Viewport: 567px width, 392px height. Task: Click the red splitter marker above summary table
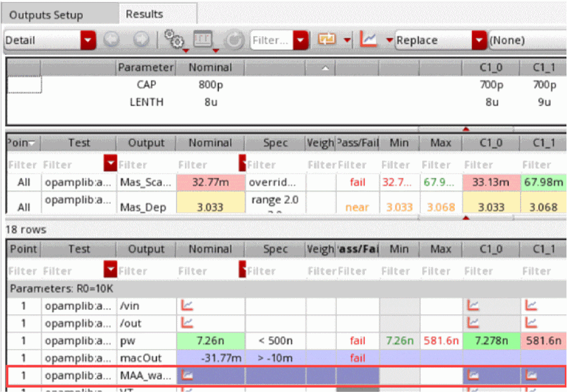tap(466, 129)
